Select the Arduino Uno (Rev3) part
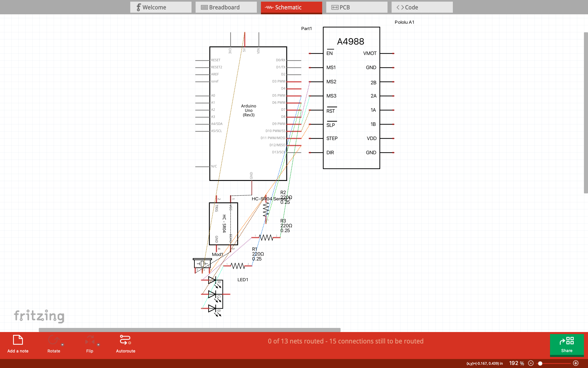This screenshot has height=368, width=588. 248,113
